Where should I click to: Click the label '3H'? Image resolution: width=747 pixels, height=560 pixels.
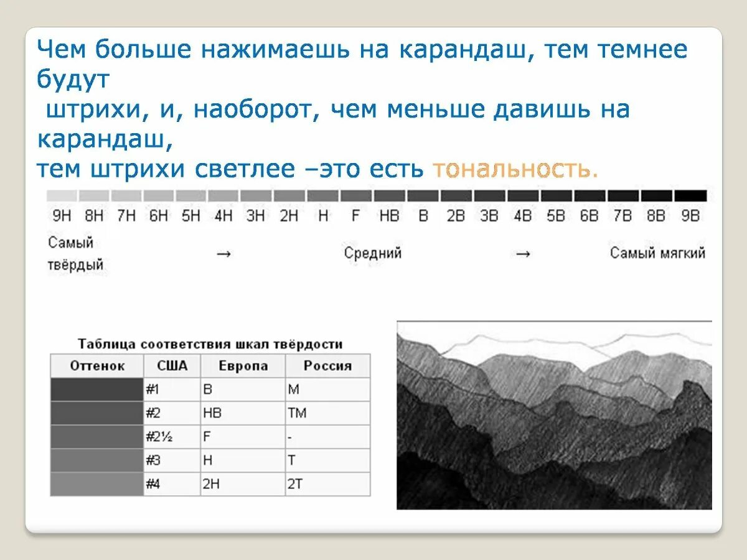coord(256,217)
